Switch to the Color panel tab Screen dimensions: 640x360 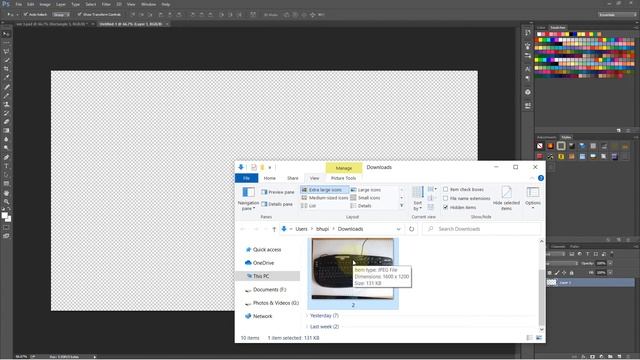click(541, 28)
